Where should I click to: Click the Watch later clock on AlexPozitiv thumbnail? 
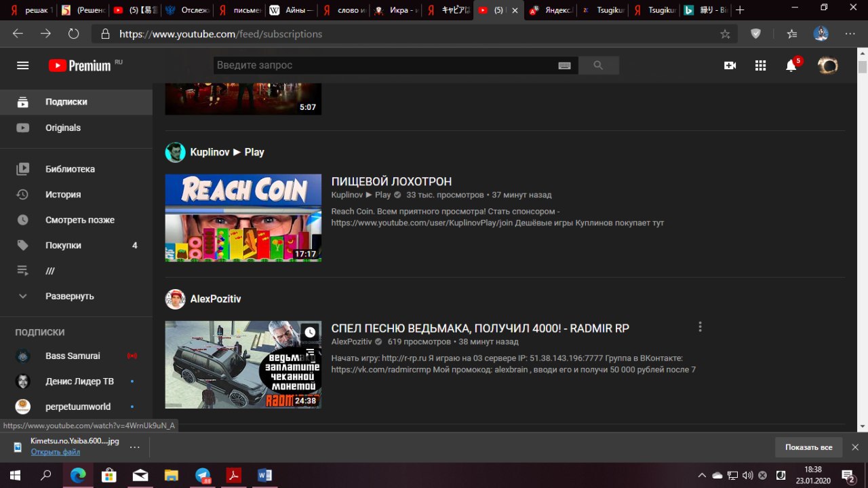point(310,333)
